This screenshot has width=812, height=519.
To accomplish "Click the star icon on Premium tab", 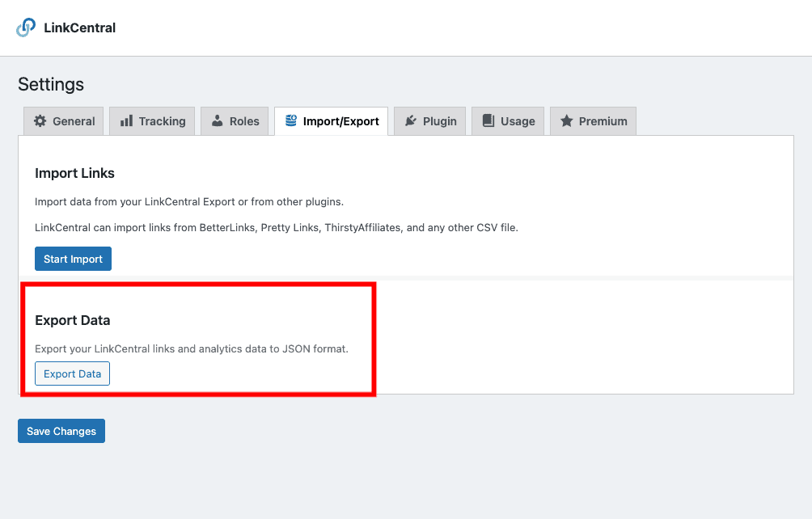I will pos(567,121).
